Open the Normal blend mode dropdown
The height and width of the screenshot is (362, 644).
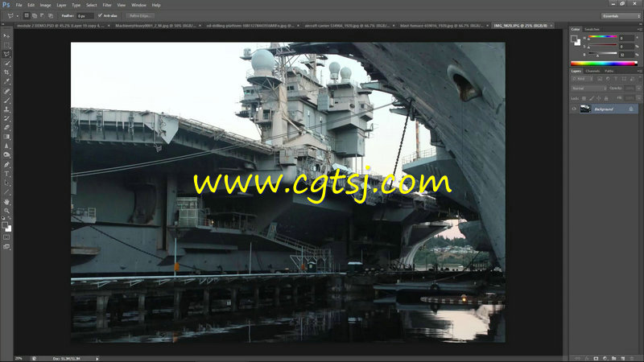(x=588, y=88)
